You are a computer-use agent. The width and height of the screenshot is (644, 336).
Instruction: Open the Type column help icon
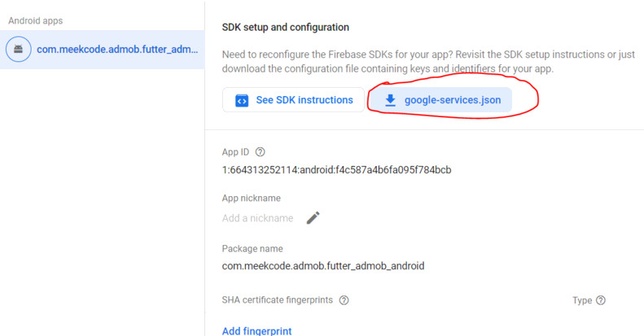[601, 300]
